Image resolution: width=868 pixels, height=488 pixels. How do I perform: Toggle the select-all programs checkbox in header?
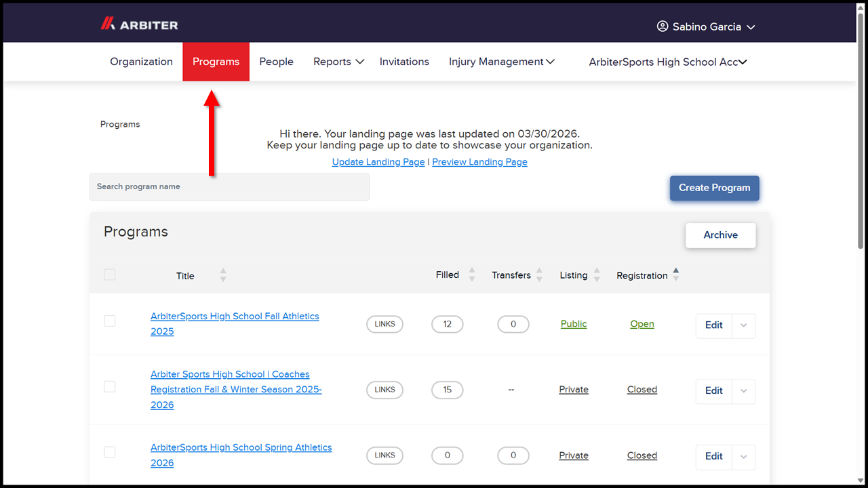[109, 274]
